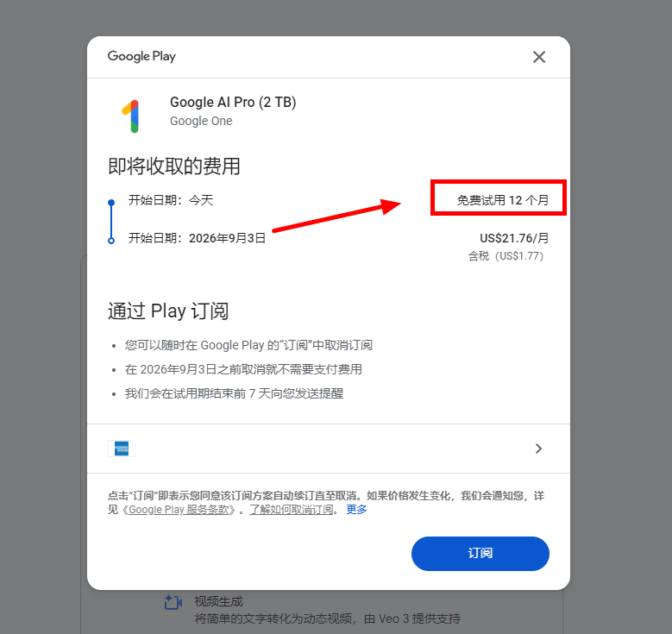Click the video generation icon below dialog
The height and width of the screenshot is (634, 672).
(x=173, y=602)
